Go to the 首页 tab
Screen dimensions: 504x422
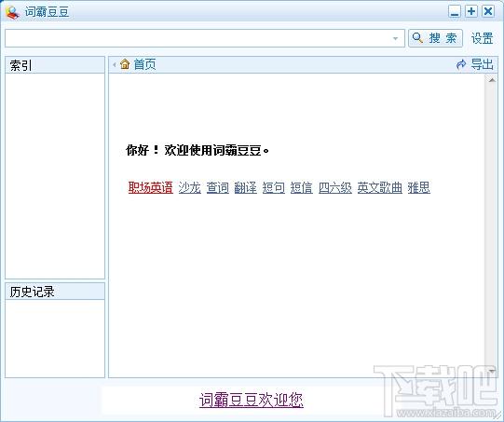pos(144,64)
